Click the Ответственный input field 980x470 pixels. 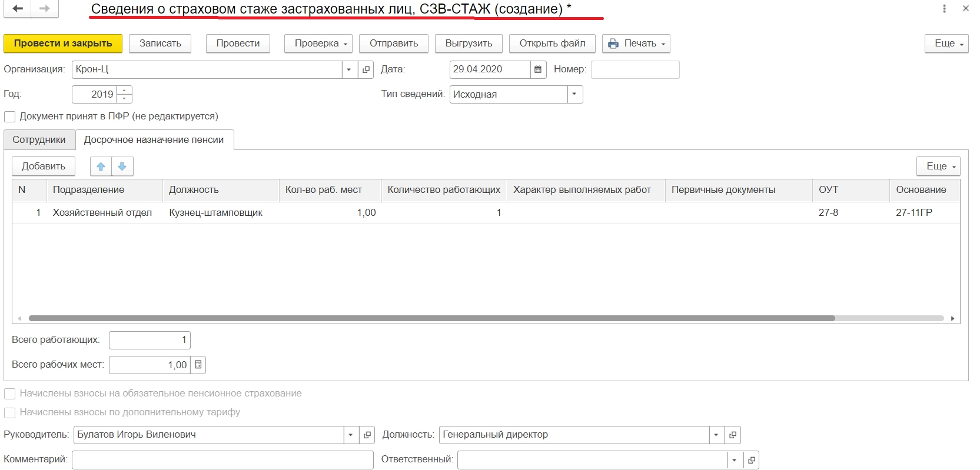tap(593, 460)
